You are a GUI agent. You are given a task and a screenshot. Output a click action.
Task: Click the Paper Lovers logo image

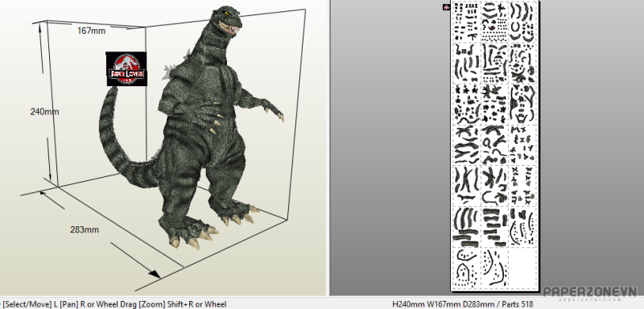(126, 68)
